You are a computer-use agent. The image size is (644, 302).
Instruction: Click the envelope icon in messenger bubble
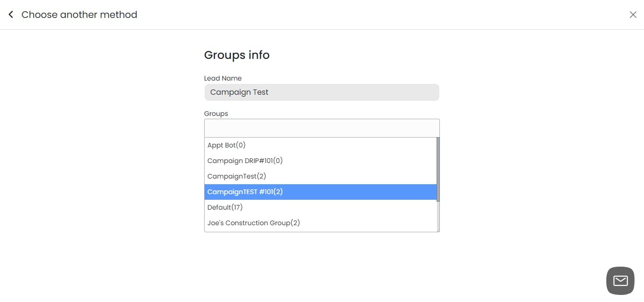pos(619,280)
